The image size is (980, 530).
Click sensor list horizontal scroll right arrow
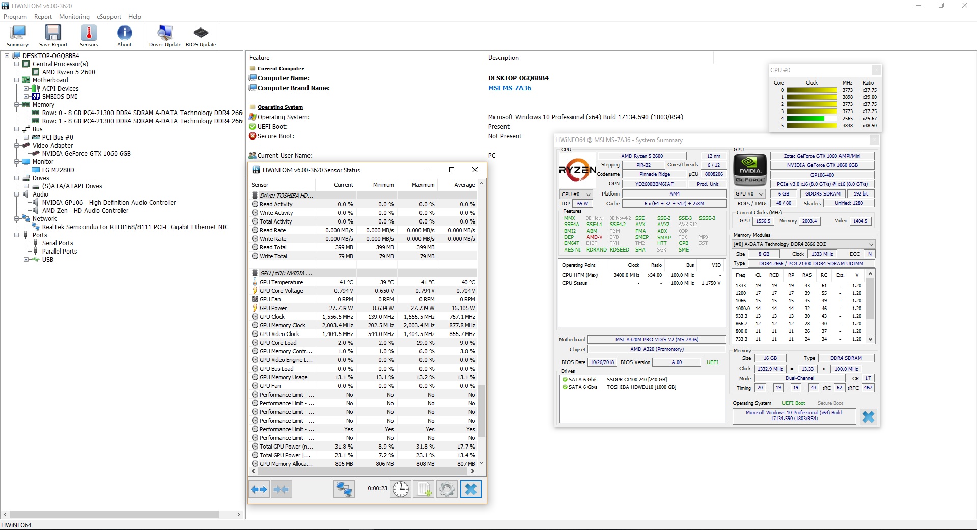click(473, 472)
